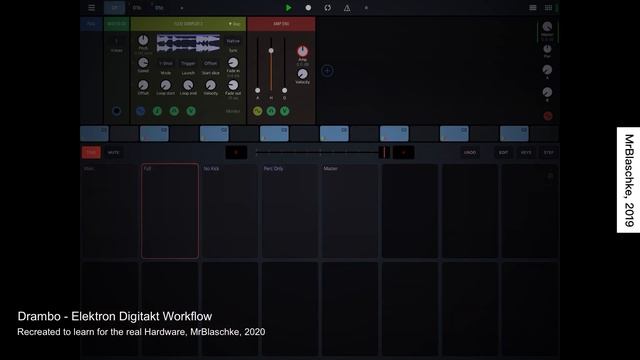This screenshot has height=360, width=640.
Task: Toggle the loop arrows icon in the transport
Action: (x=327, y=8)
